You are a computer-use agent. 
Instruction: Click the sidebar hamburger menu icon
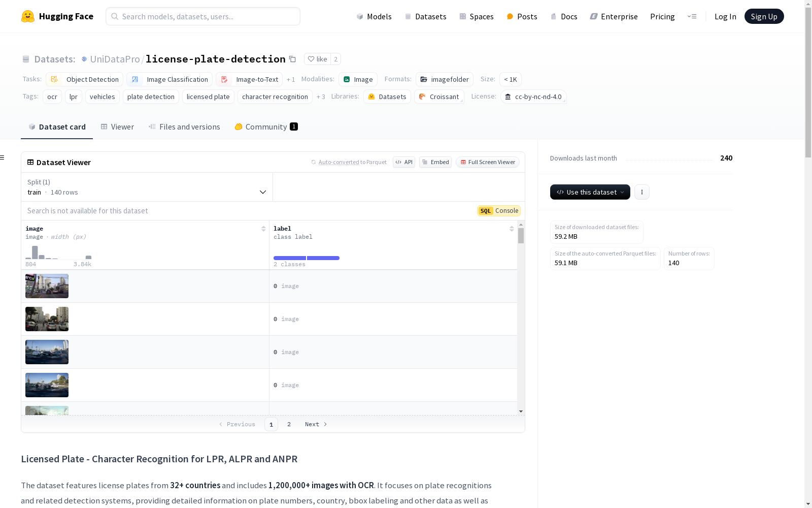click(3, 157)
